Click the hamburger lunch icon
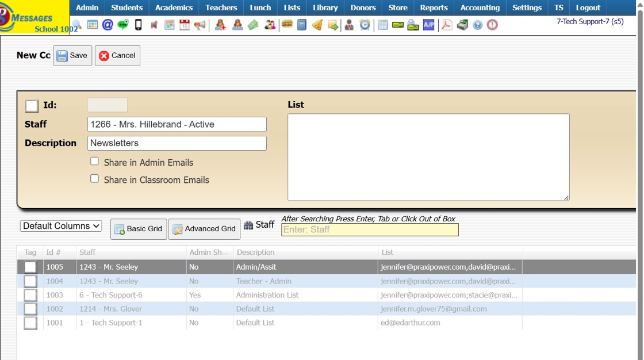Viewport: 644px width, 360px height. click(x=287, y=25)
